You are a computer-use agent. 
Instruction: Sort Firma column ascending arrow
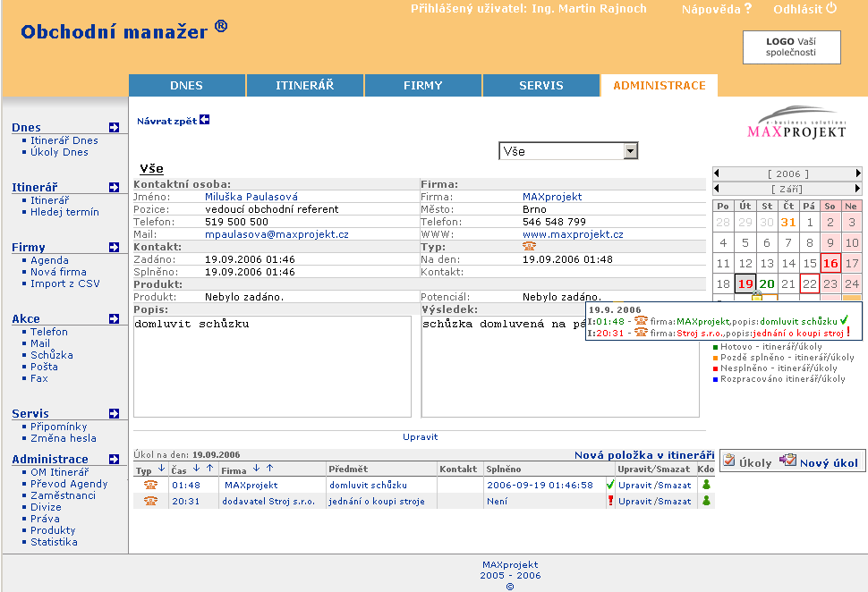(269, 468)
